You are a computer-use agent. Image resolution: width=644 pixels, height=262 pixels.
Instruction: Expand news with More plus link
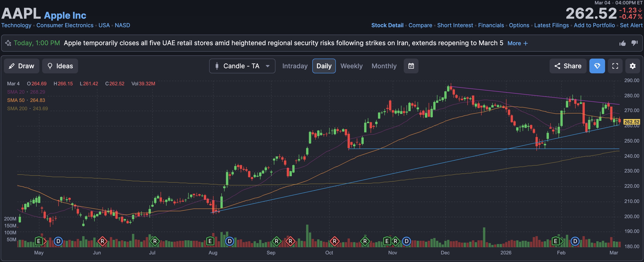[x=517, y=43]
